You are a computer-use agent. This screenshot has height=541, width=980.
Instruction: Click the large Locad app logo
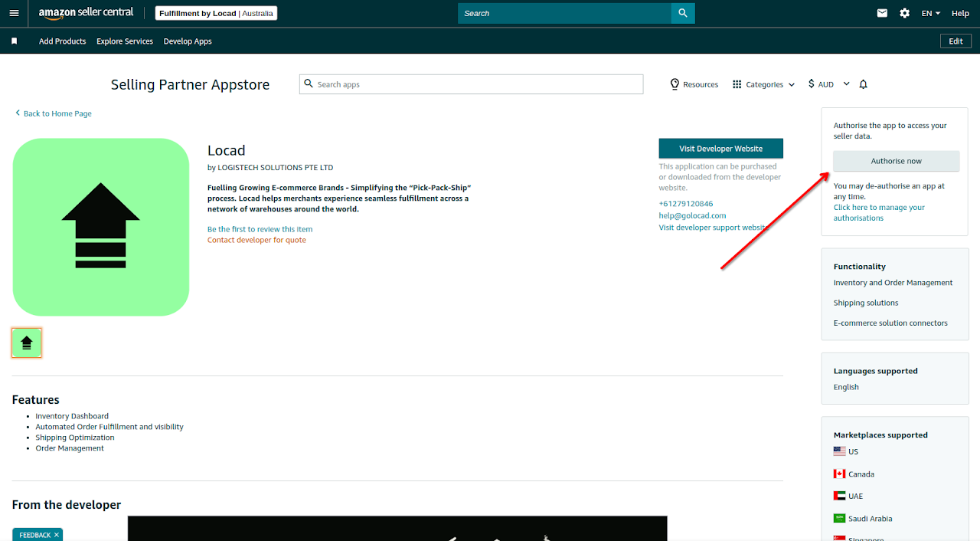click(x=101, y=227)
